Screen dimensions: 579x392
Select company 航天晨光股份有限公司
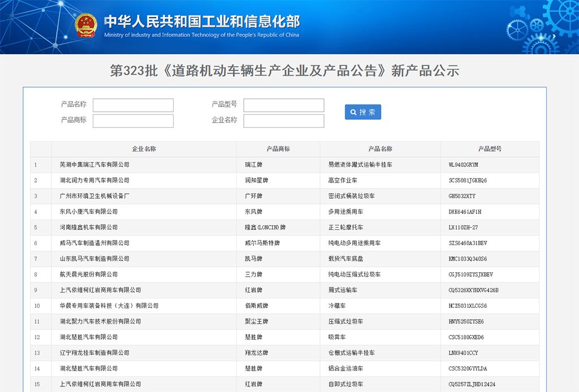click(x=89, y=275)
